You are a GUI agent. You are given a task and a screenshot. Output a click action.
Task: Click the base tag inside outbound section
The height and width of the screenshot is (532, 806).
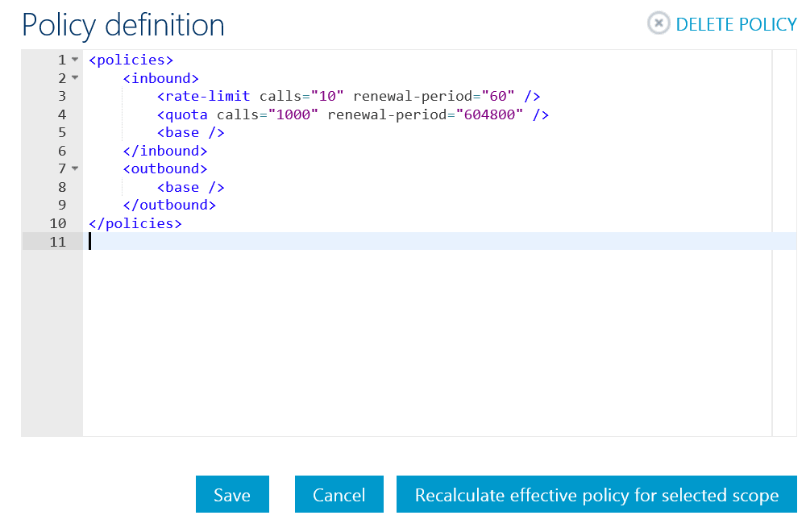pos(191,187)
